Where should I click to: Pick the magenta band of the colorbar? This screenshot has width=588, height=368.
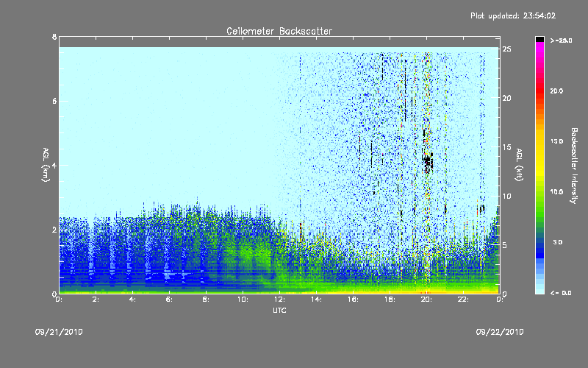pyautogui.click(x=539, y=46)
